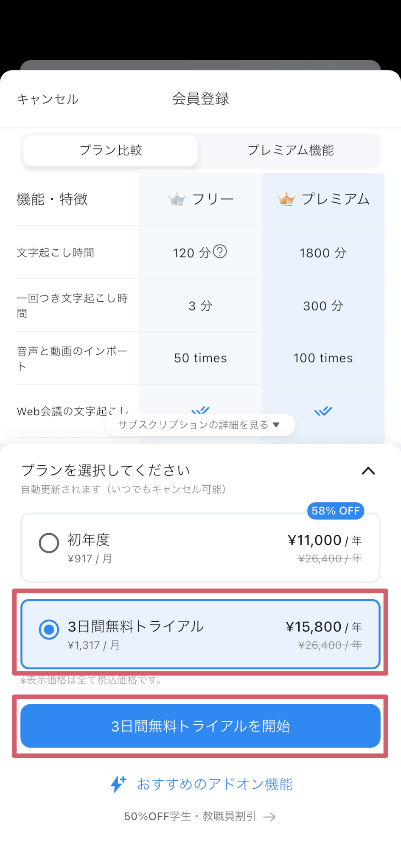Viewport: 401px width, 868px height.
Task: Switch to the プレミアム機能 tab
Action: [x=291, y=150]
